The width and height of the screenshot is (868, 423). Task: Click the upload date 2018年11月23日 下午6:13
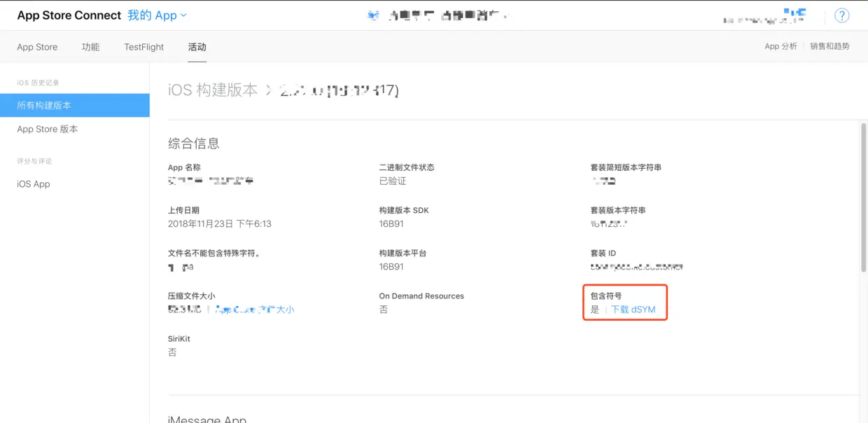pyautogui.click(x=220, y=224)
